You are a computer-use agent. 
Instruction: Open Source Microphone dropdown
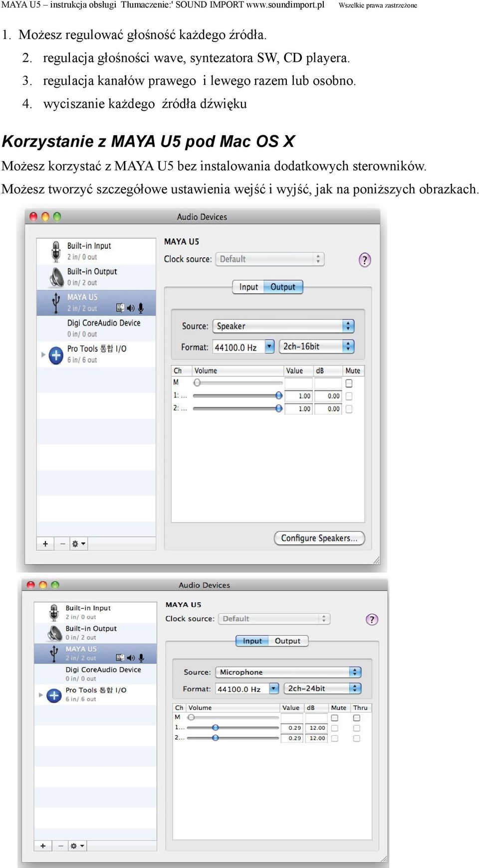288,672
